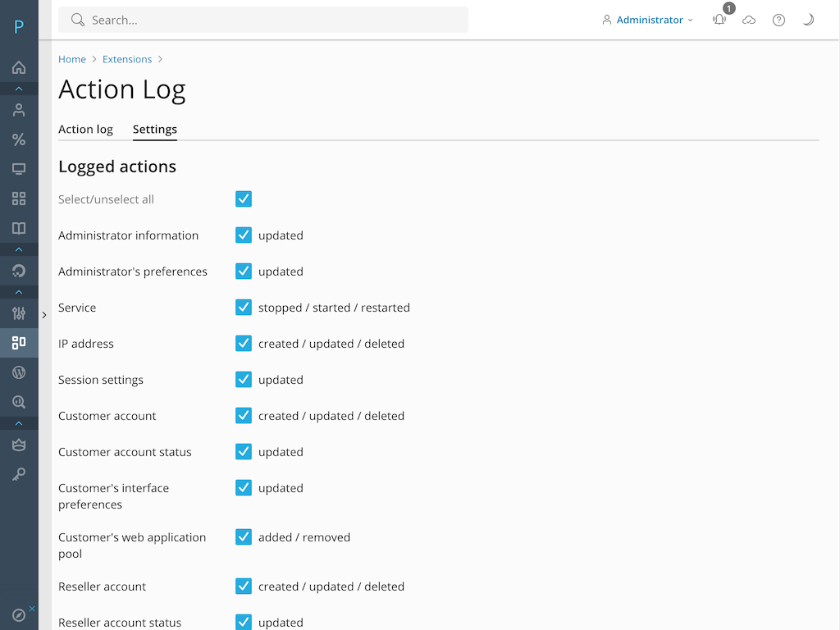Toggle the Select/unselect all checkbox
This screenshot has height=630, width=840.
point(244,199)
